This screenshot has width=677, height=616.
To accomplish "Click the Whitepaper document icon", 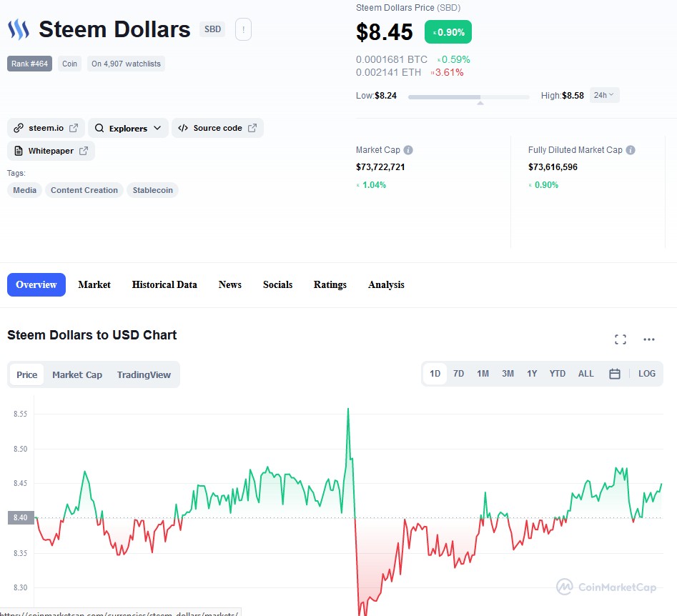I will coord(19,151).
